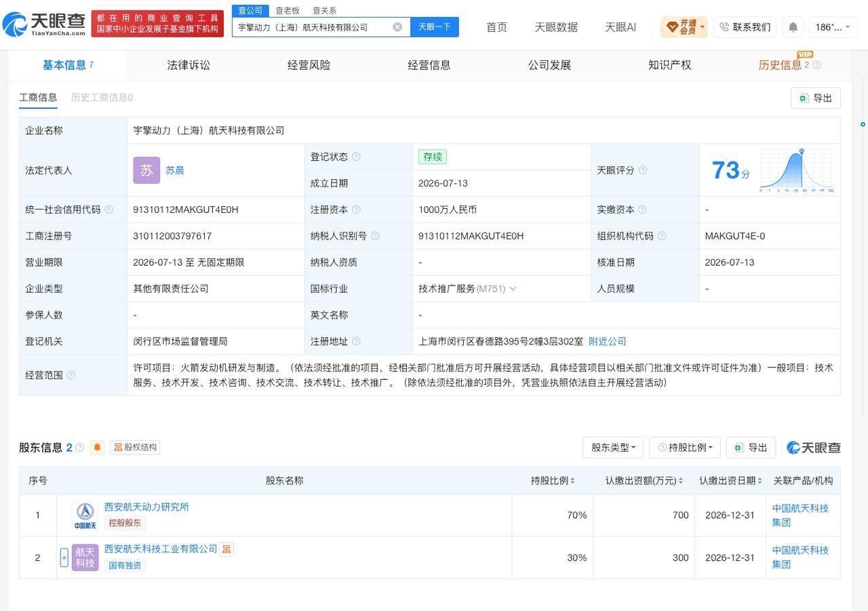Click help icon next to 天眼评分
Image resolution: width=868 pixels, height=611 pixels.
642,170
